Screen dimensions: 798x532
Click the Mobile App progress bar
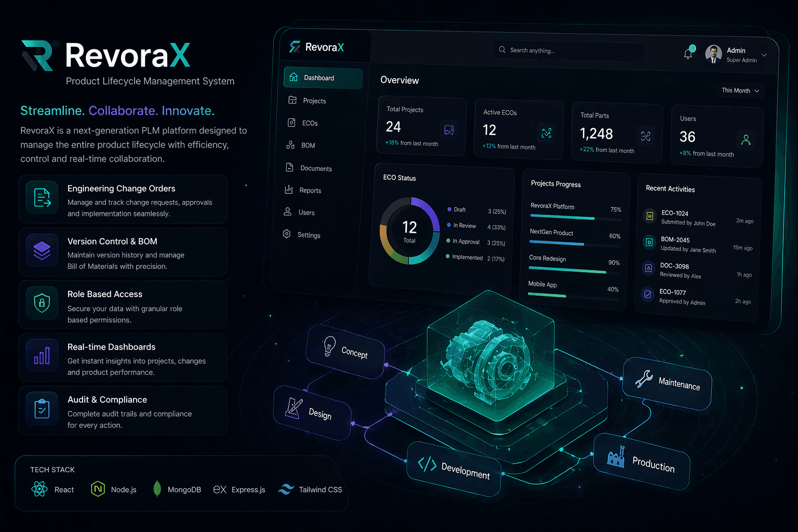coord(573,296)
